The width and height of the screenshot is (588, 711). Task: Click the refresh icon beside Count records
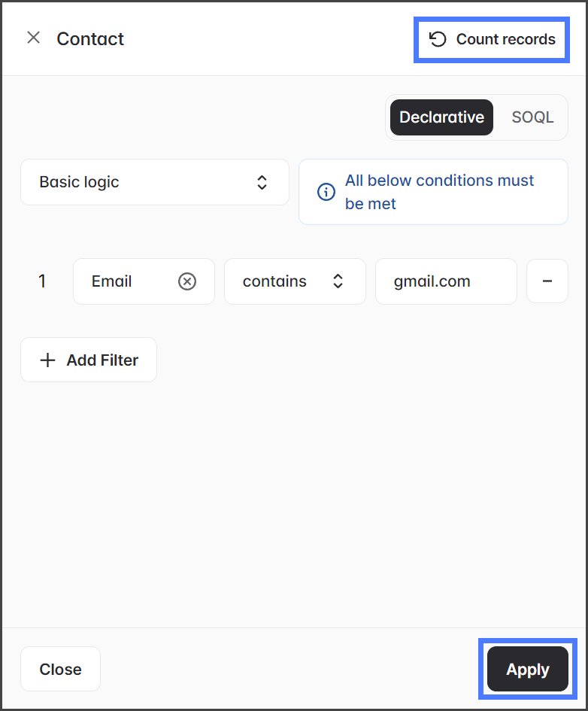[438, 39]
